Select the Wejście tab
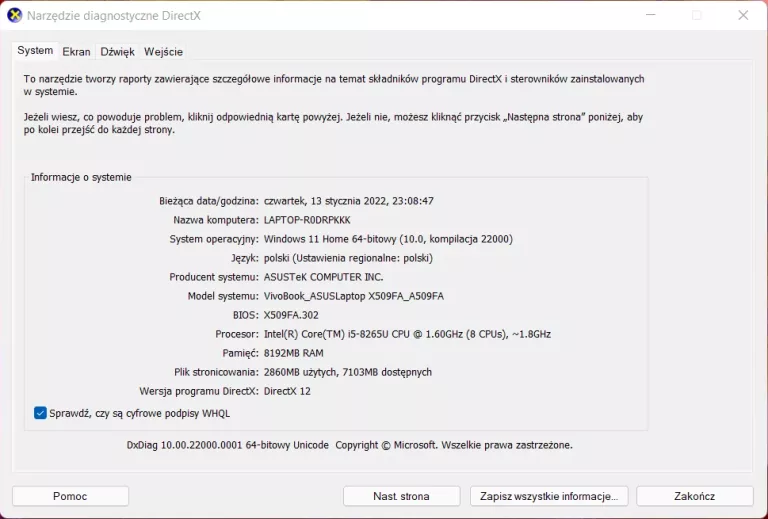 [x=163, y=51]
